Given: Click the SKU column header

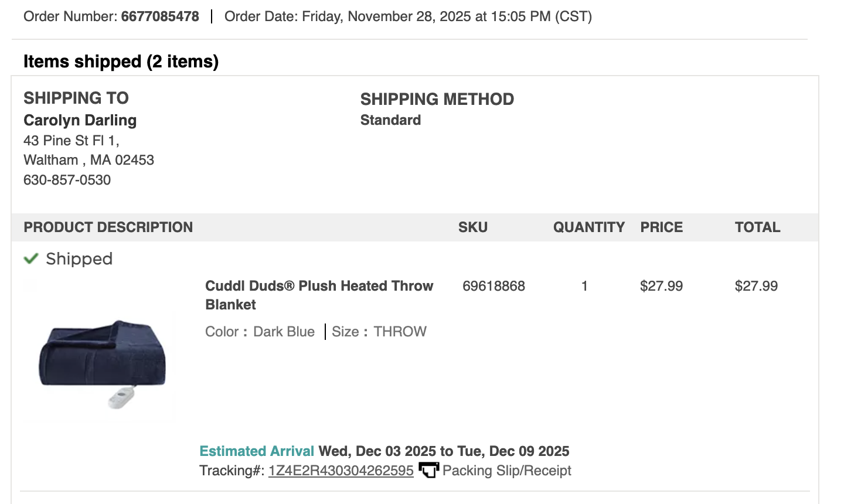Looking at the screenshot, I should coord(473,227).
